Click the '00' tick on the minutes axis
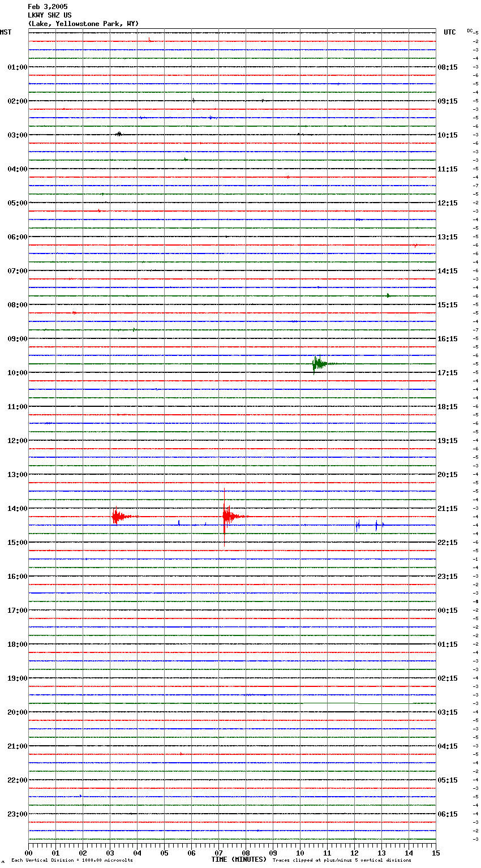This screenshot has width=481, height=868. tap(29, 853)
